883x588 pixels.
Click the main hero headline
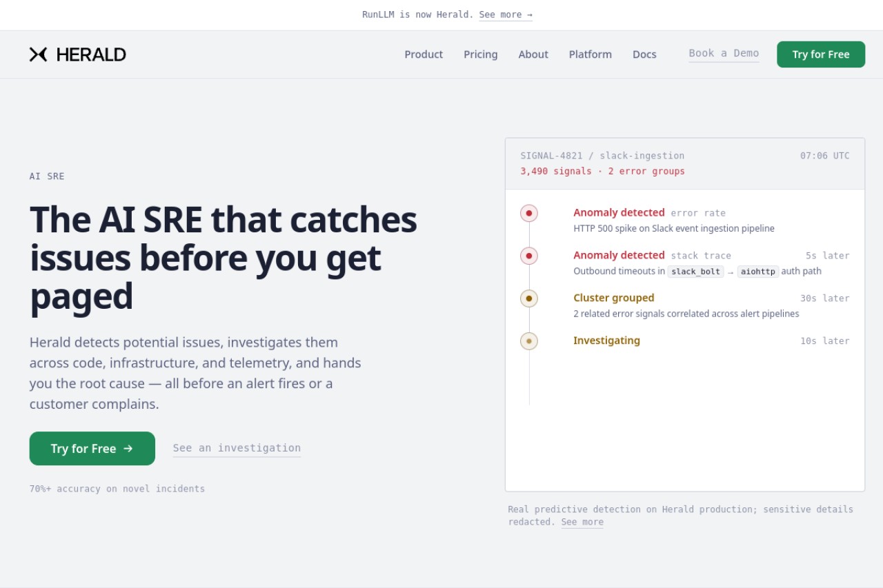coord(224,258)
